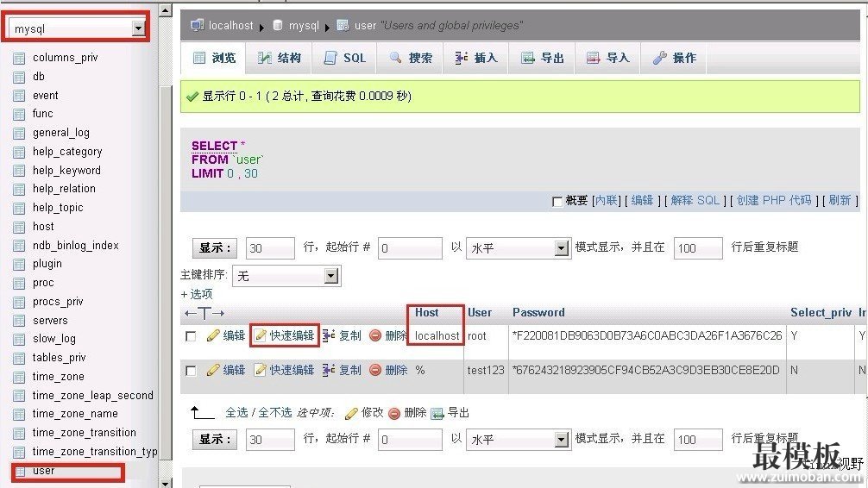The width and height of the screenshot is (868, 488).
Task: Switch to the 结构 tab
Action: coord(279,58)
